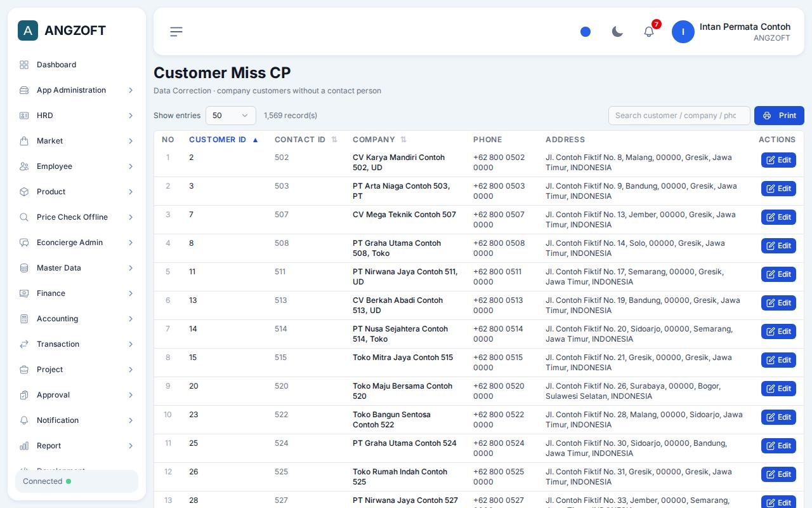
Task: Open the Dashboard menu item
Action: coord(77,65)
